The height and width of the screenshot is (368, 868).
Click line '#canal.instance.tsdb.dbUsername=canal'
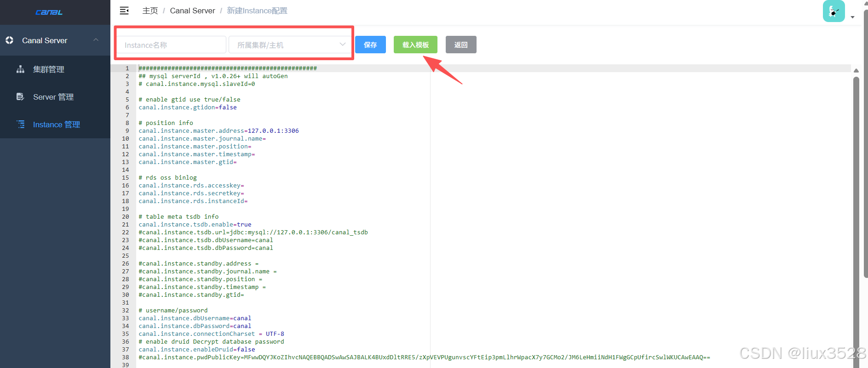(206, 240)
